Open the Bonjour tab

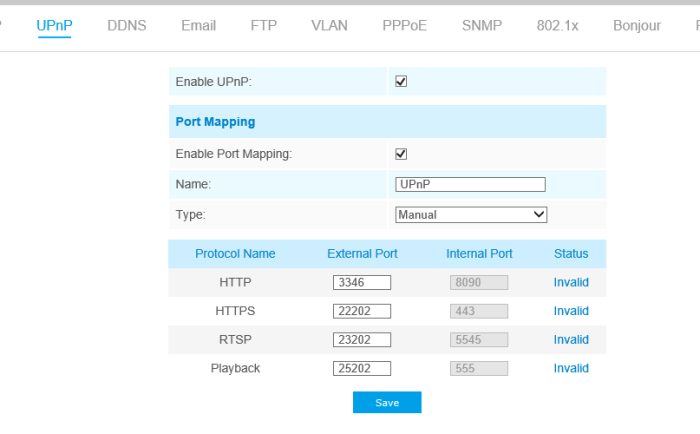637,25
